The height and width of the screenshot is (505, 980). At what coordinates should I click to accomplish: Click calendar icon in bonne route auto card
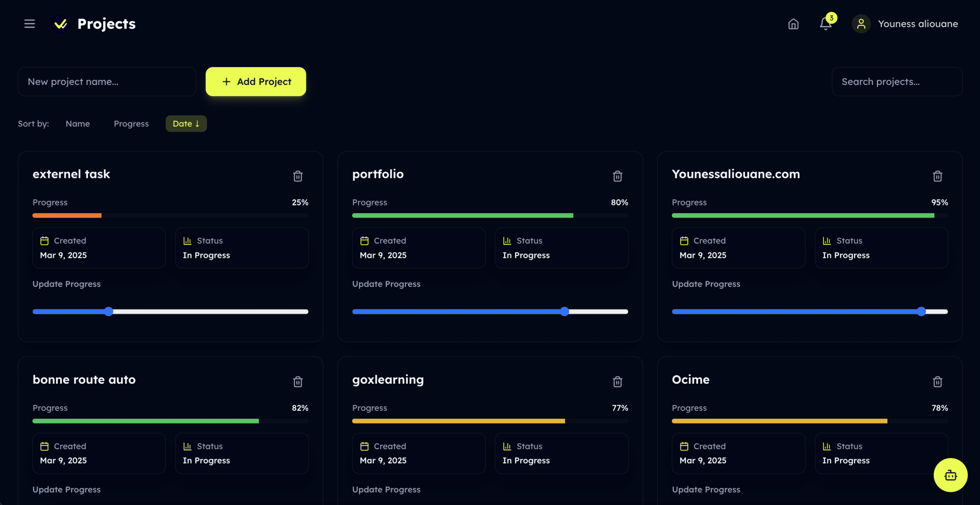44,446
